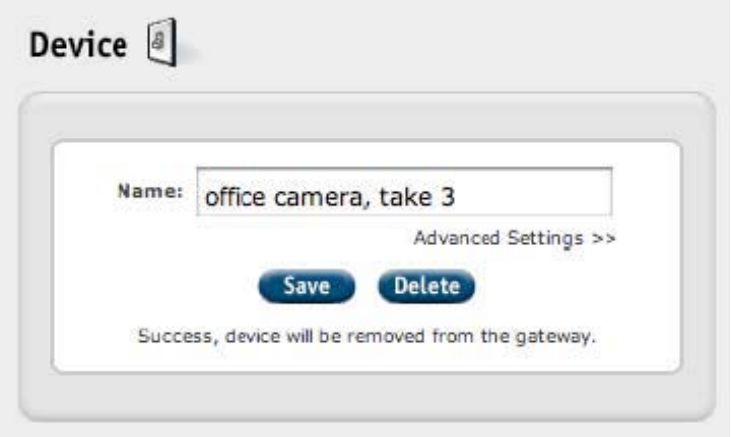Viewport: 731px width, 437px height.
Task: Focus the Name text field
Action: point(404,192)
